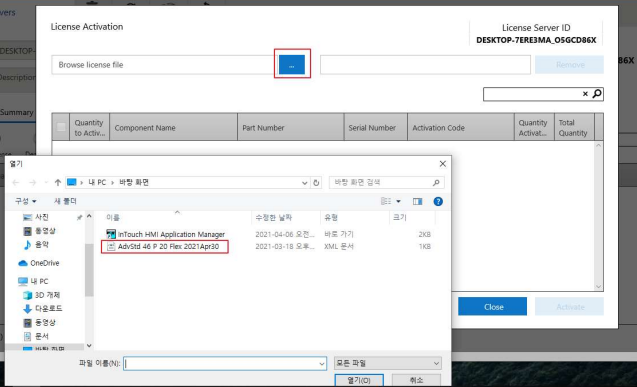This screenshot has width=637, height=387.
Task: Click 내 PC in the address breadcrumb
Action: click(97, 182)
